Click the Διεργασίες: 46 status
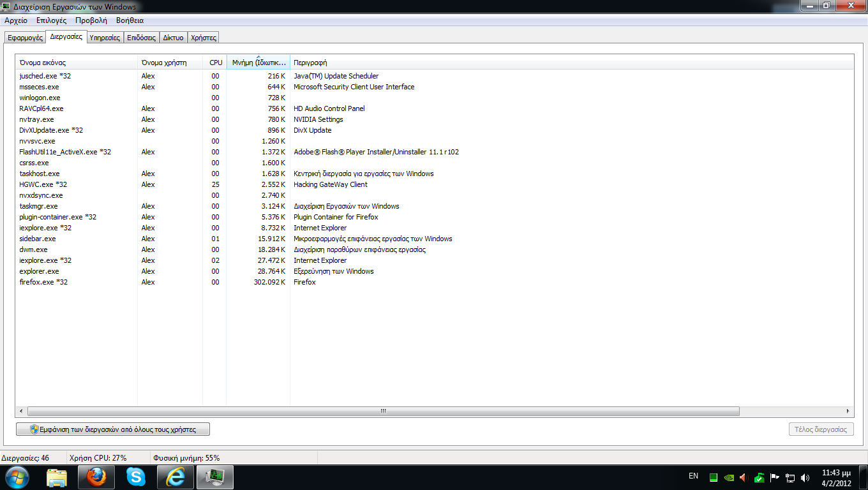 (x=25, y=458)
